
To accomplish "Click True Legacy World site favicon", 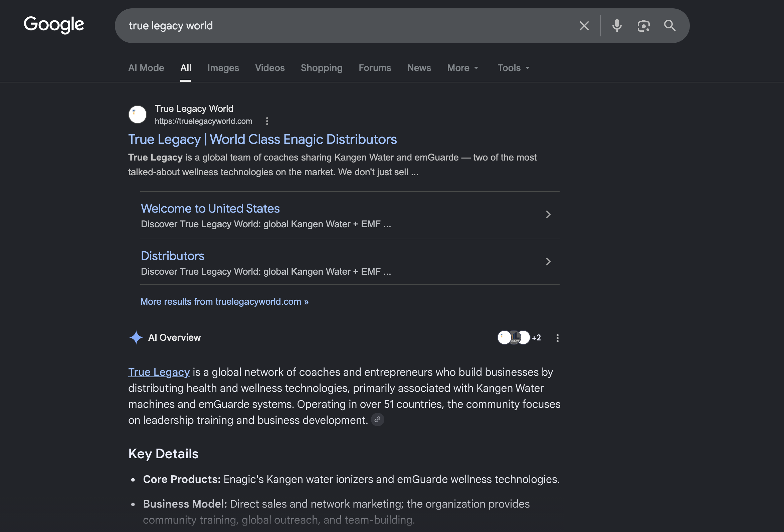I will click(137, 114).
